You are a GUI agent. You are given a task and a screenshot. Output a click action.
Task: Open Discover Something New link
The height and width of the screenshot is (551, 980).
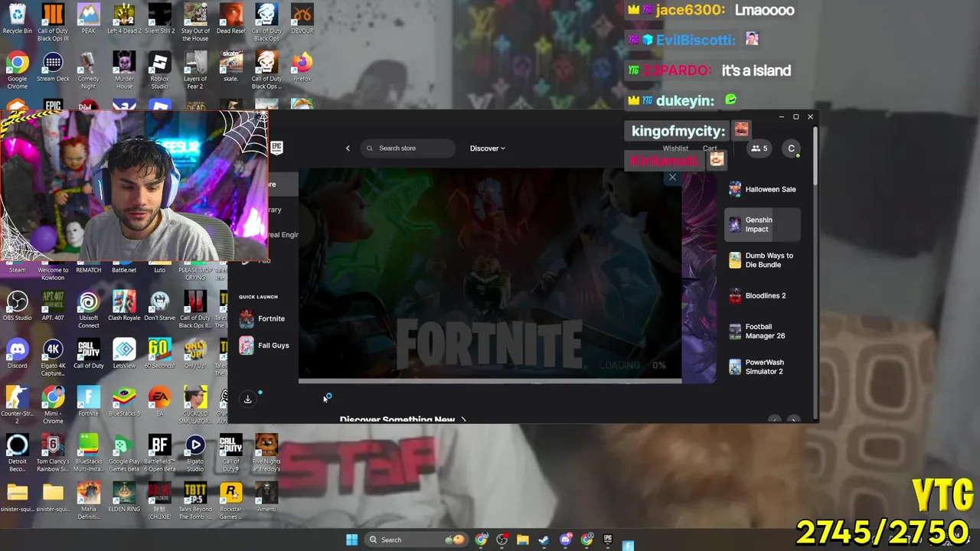[403, 419]
